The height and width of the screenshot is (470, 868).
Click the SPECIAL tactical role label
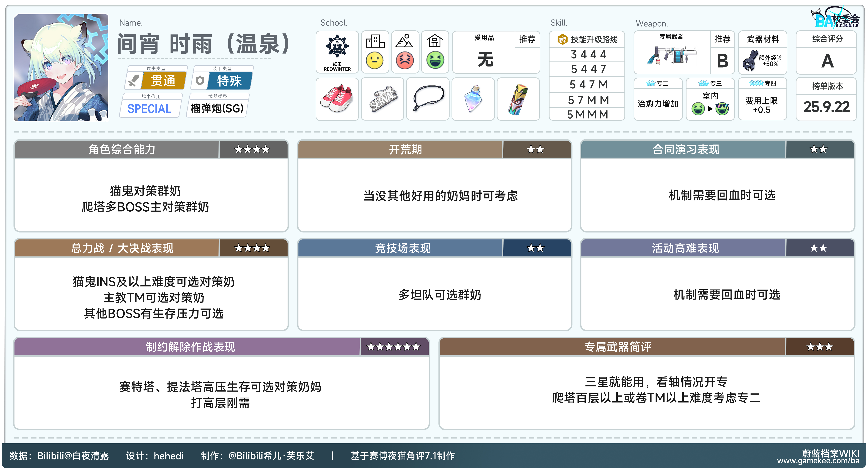pyautogui.click(x=149, y=109)
